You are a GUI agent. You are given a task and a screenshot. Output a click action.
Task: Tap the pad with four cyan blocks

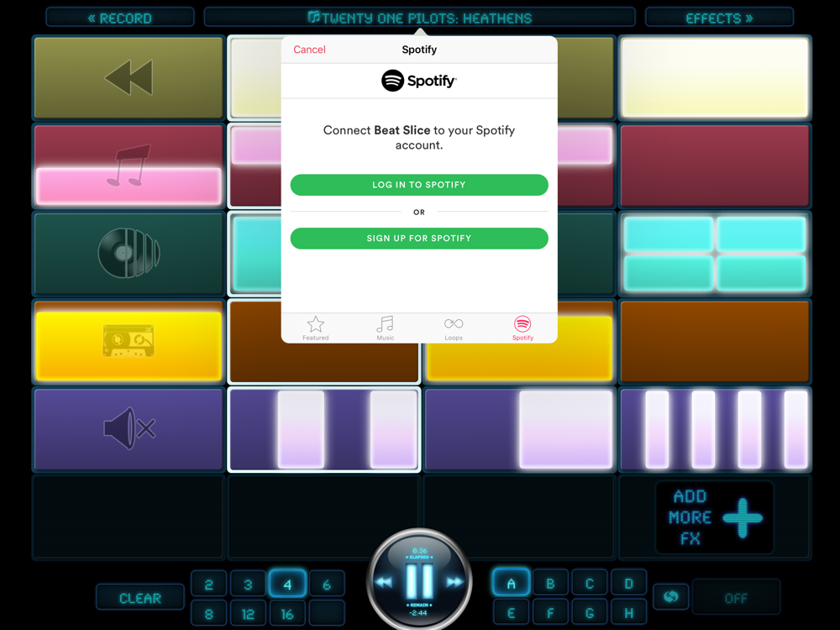715,254
